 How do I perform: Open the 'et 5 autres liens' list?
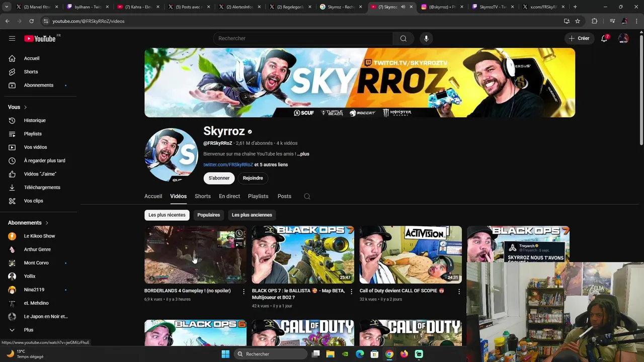(x=271, y=165)
